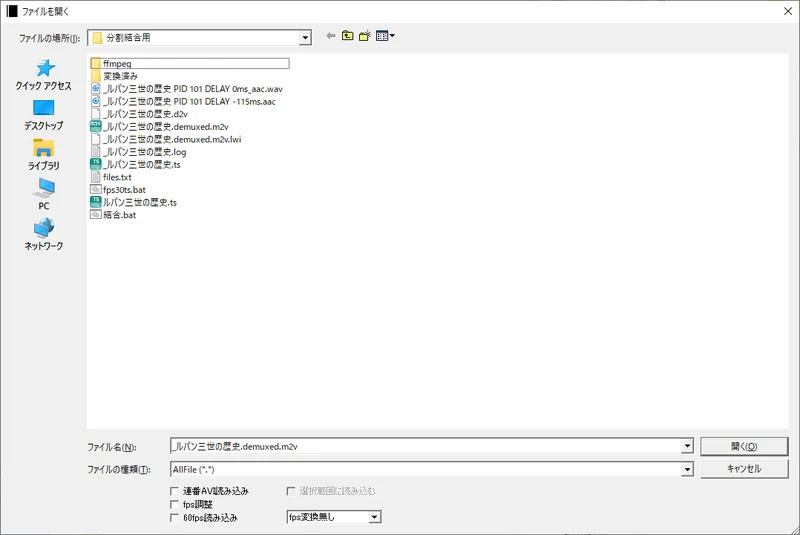The height and width of the screenshot is (535, 800).
Task: Create a new folder using toolbar icon
Action: click(x=365, y=37)
